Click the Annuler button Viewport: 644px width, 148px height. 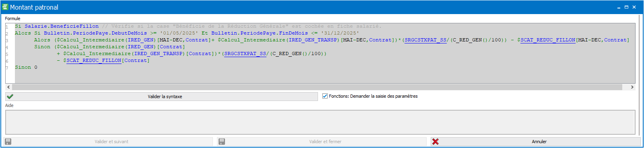[535, 142]
